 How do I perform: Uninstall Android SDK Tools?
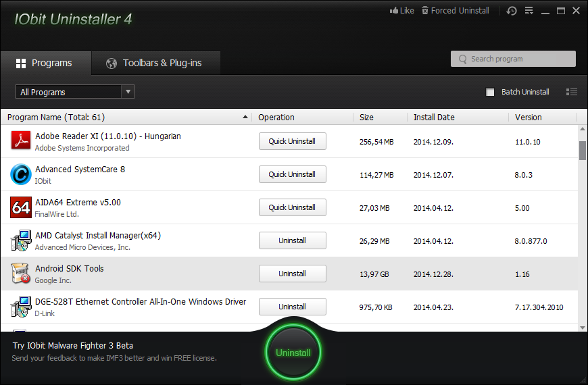(x=292, y=274)
